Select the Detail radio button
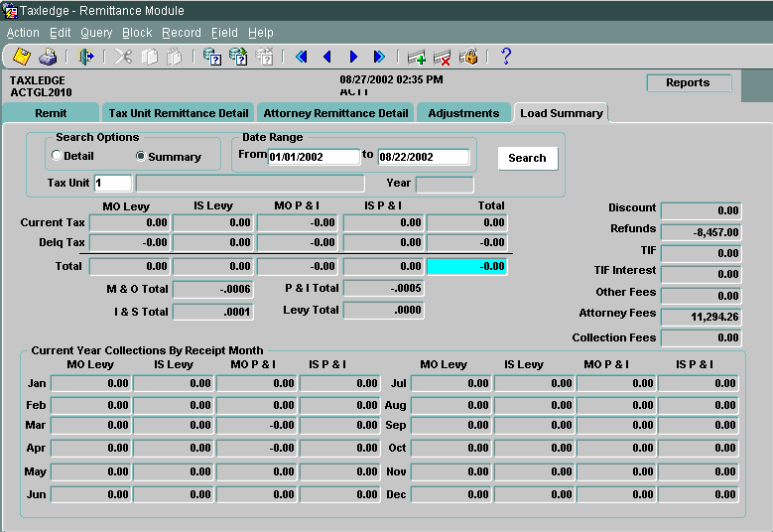This screenshot has width=773, height=532. click(57, 156)
